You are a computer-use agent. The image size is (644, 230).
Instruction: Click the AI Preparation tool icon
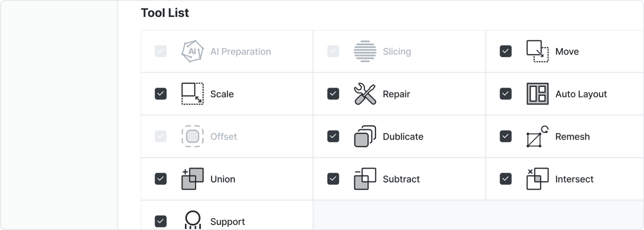192,51
